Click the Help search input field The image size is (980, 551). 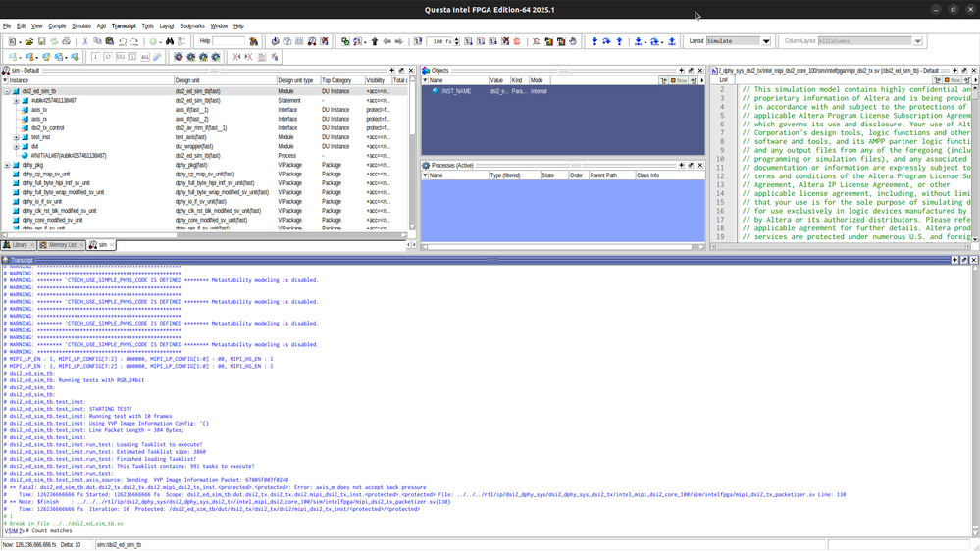(x=230, y=42)
